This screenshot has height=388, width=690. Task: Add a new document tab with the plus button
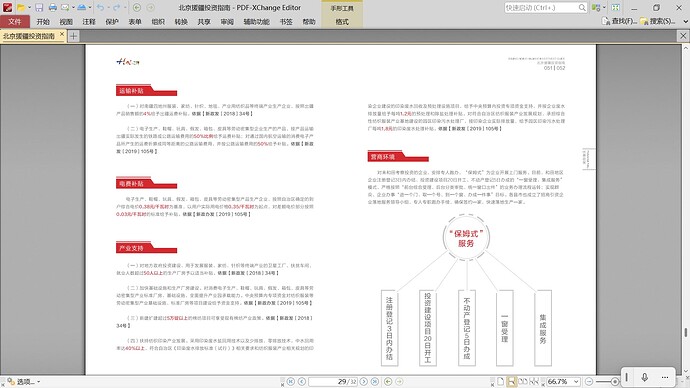[73, 36]
